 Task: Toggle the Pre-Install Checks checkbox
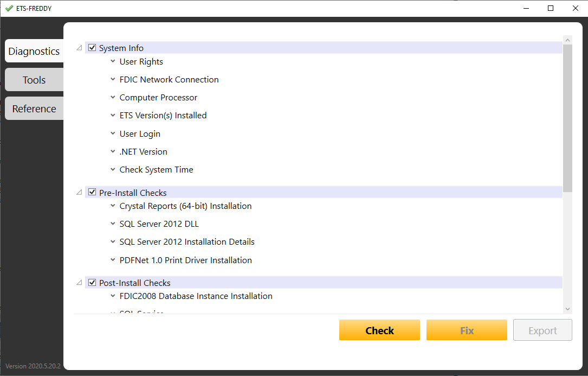point(92,192)
